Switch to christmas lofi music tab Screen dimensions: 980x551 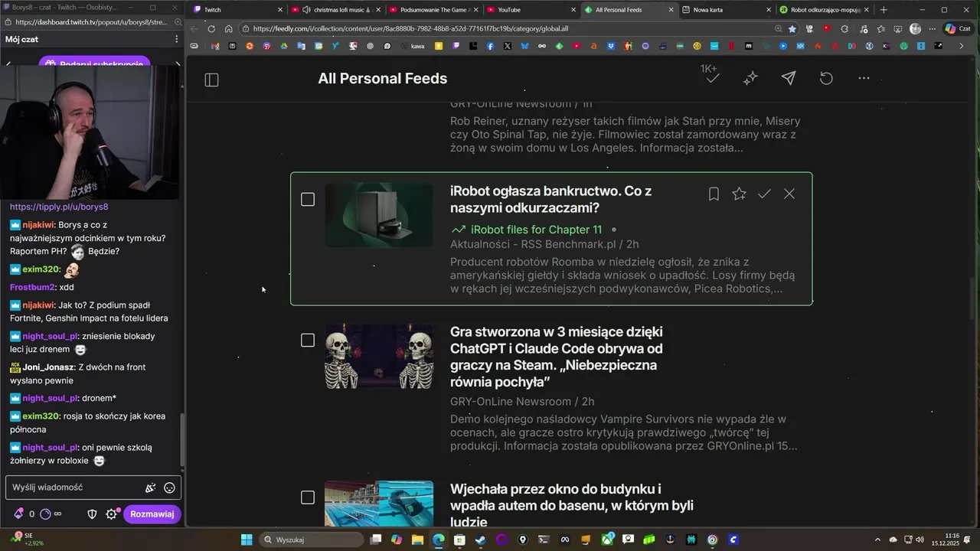click(335, 10)
